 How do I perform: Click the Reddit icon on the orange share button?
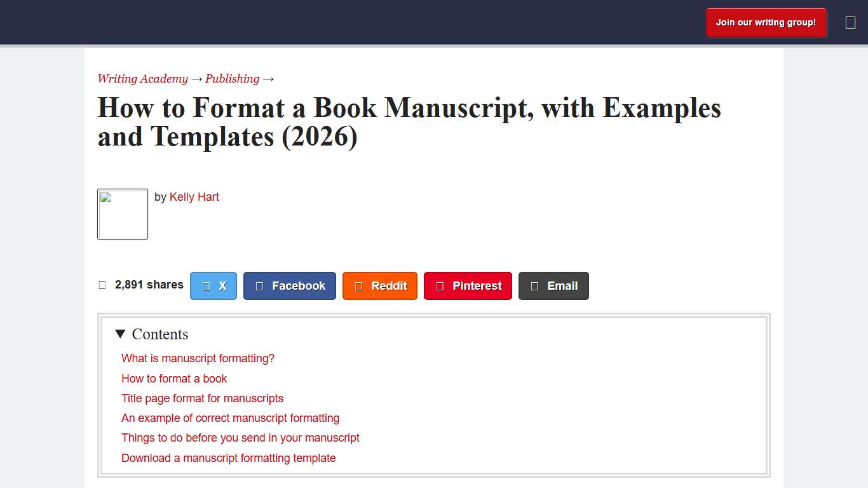(360, 286)
